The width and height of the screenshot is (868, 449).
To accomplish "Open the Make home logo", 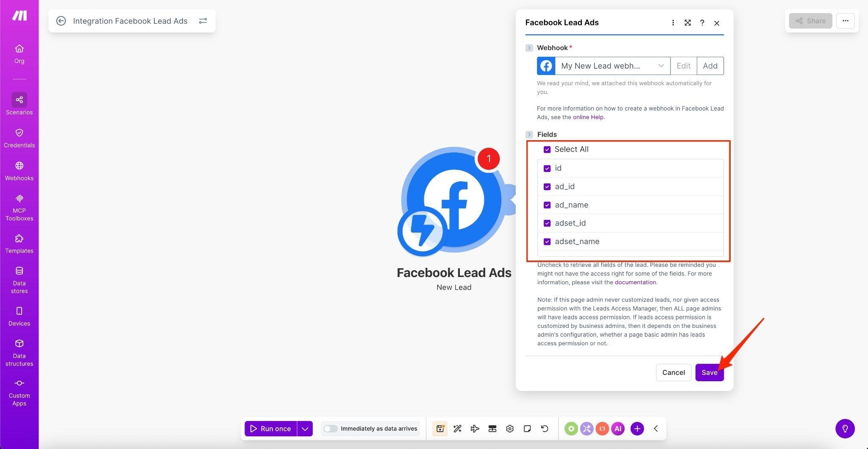I will pos(19,16).
